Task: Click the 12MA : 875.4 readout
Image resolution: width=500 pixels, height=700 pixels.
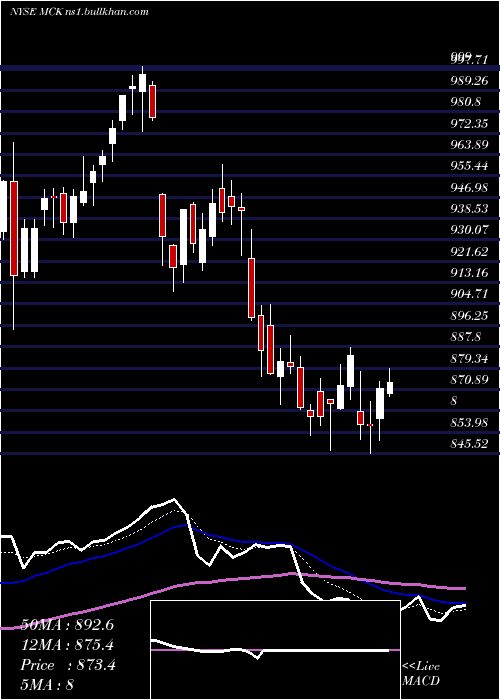Action: 67,645
